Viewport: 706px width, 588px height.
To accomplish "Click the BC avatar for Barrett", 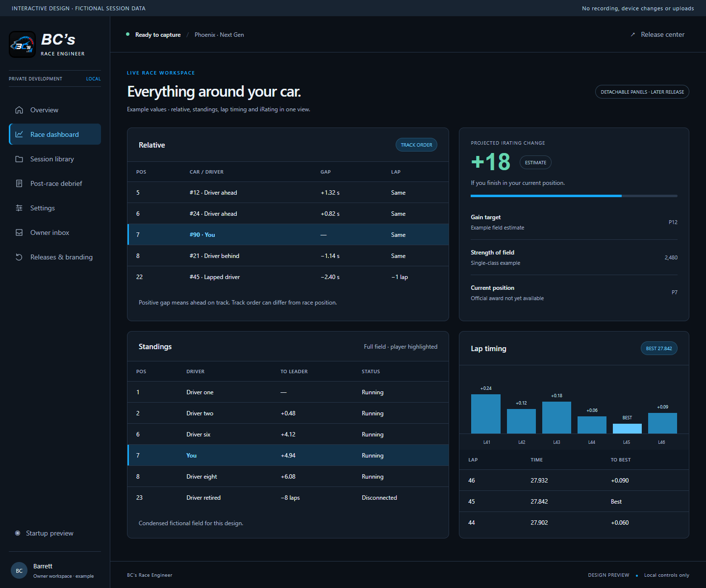I will 19,570.
